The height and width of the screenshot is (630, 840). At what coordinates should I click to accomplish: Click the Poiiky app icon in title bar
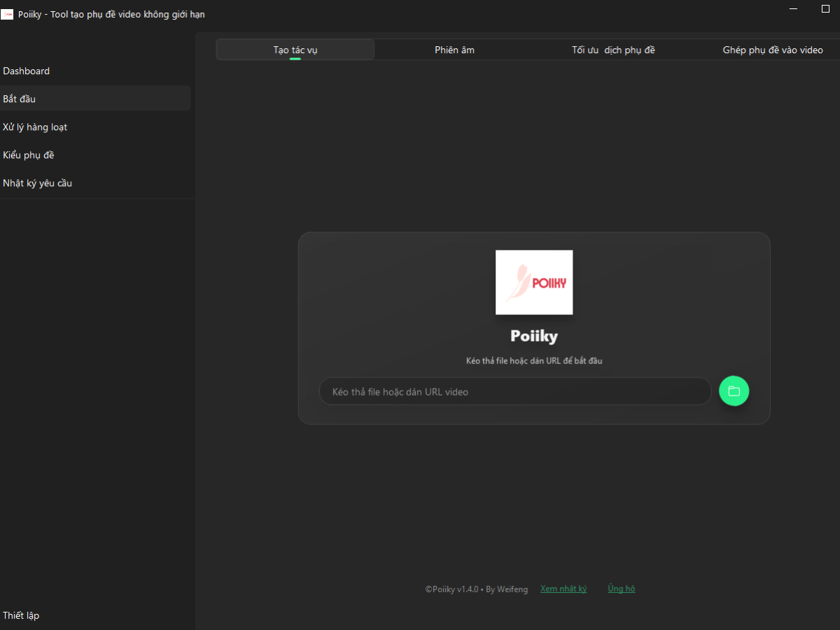point(7,15)
